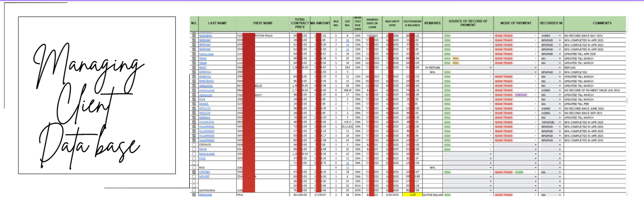The width and height of the screenshot is (644, 213).
Task: Toggle the checkbox in the GONZALES row
Action: coord(194,95)
